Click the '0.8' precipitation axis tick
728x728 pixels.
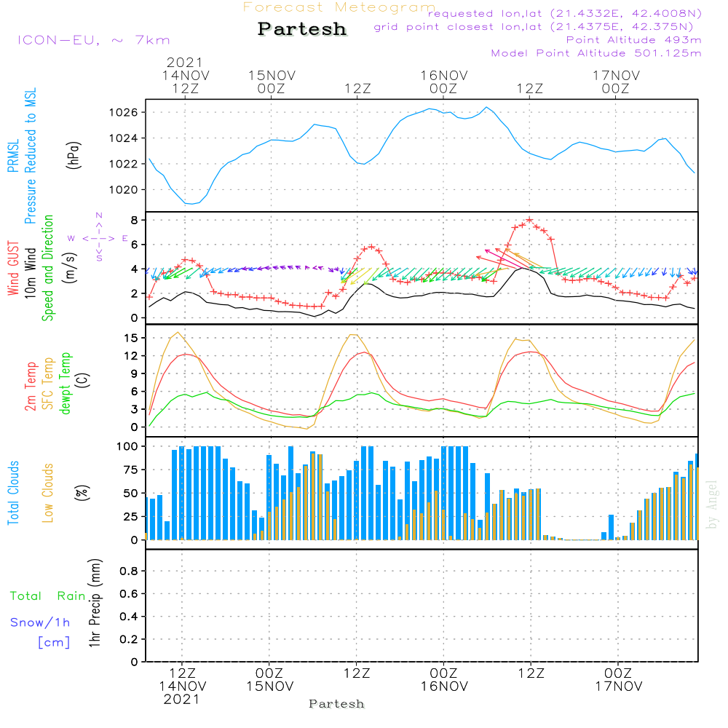click(129, 571)
